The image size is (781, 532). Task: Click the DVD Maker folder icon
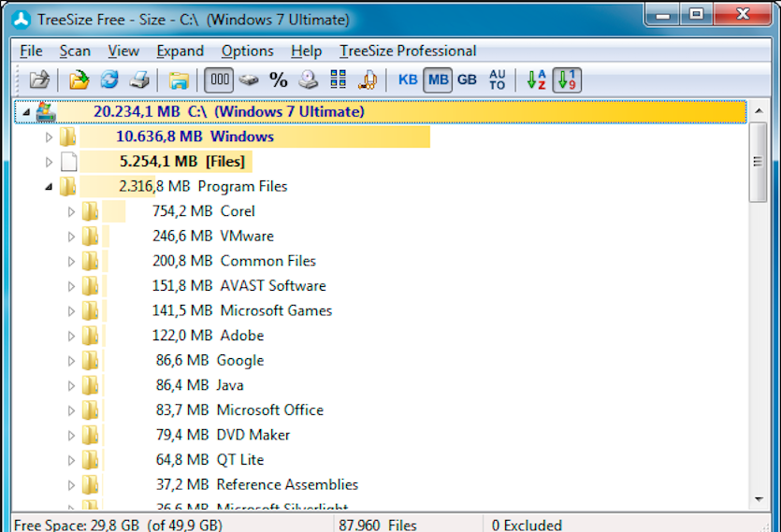90,435
